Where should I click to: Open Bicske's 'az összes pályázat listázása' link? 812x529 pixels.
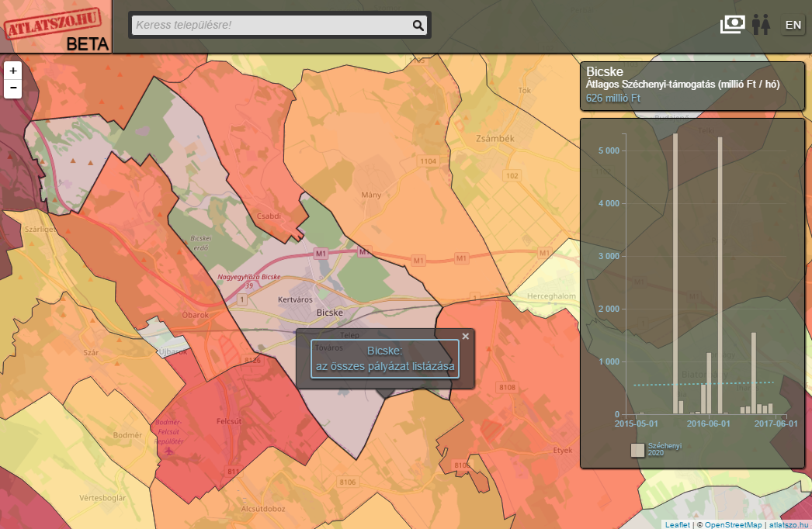(385, 359)
